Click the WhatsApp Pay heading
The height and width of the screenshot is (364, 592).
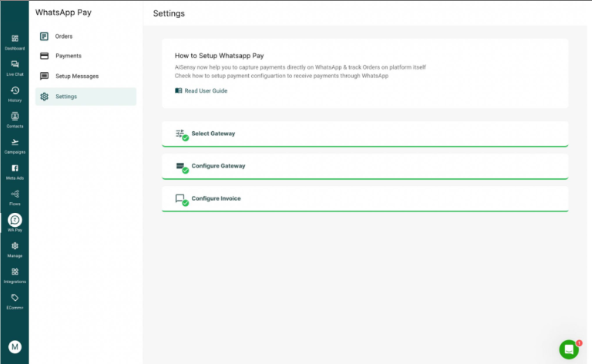tap(63, 12)
